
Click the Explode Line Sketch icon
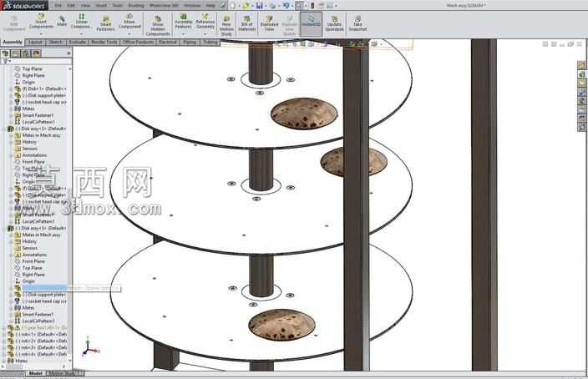click(290, 26)
